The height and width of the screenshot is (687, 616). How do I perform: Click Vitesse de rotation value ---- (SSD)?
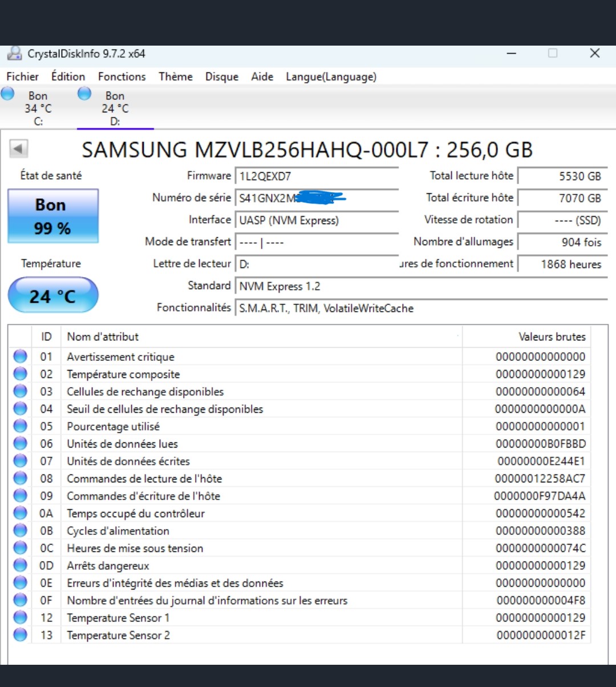(x=562, y=220)
